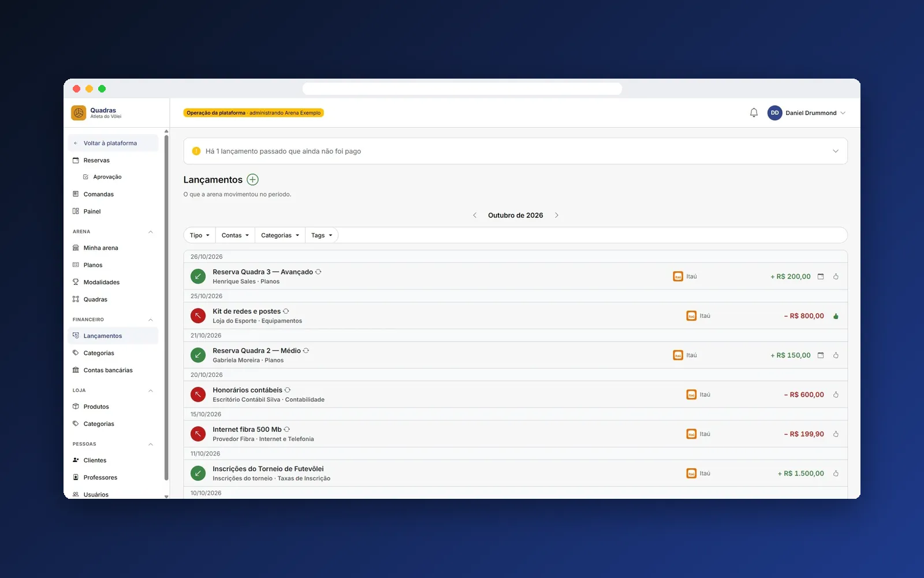The width and height of the screenshot is (924, 578).
Task: Click the red expense arrow icon for Internet fibra 500 Mb
Action: [198, 434]
